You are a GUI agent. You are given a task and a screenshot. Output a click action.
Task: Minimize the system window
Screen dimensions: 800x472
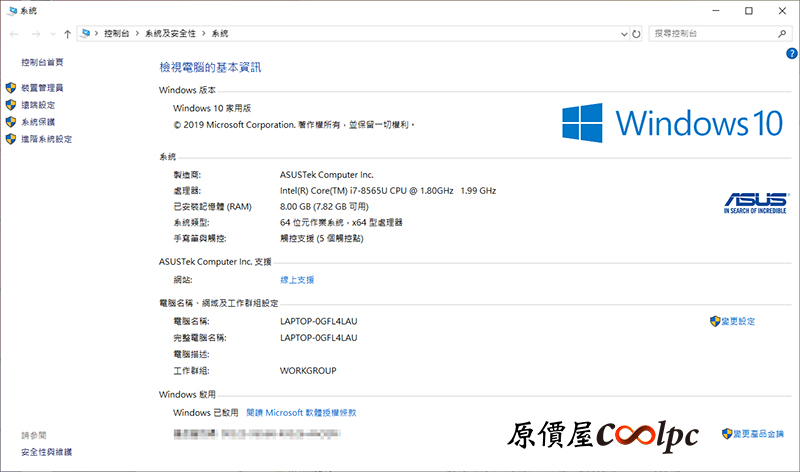click(716, 11)
